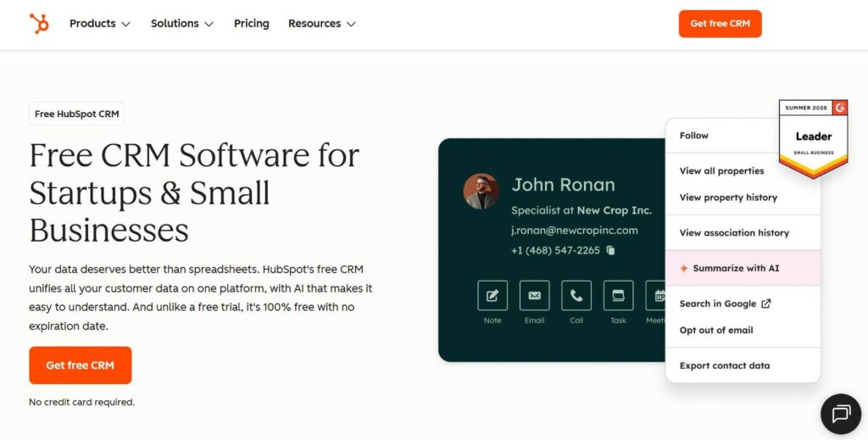Click the Meeting calendar icon on the card
The image size is (868, 440).
tap(656, 296)
